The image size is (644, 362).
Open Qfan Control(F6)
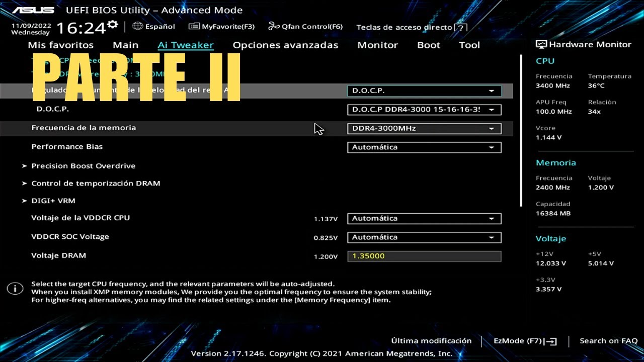coord(312,27)
